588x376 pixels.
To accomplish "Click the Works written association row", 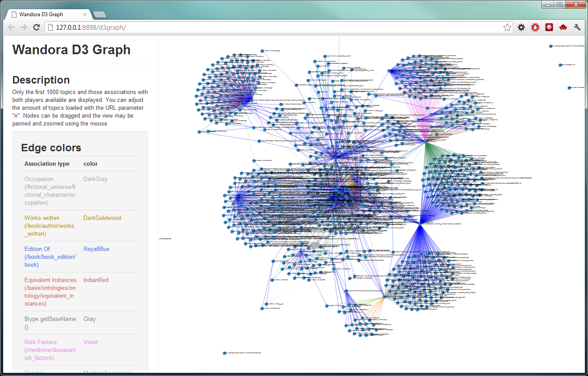I will (x=49, y=226).
